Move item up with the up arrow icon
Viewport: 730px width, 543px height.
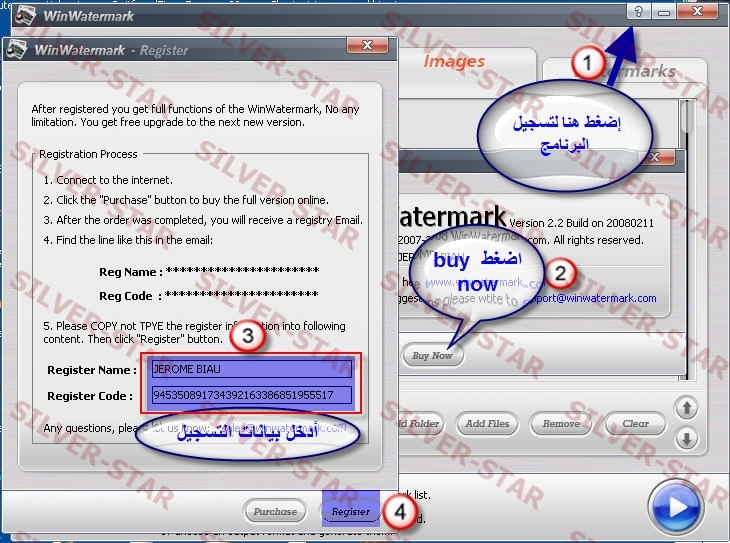coord(686,408)
